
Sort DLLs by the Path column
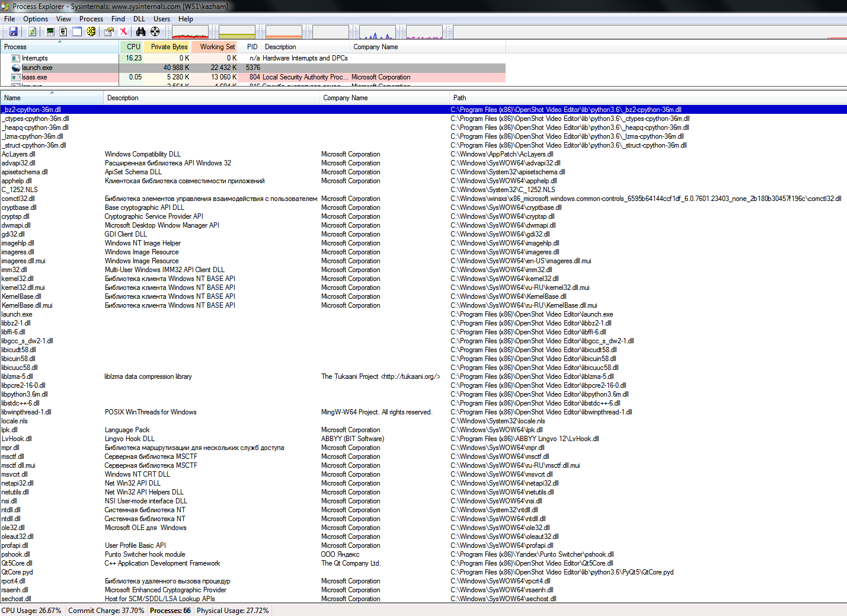pyautogui.click(x=459, y=97)
